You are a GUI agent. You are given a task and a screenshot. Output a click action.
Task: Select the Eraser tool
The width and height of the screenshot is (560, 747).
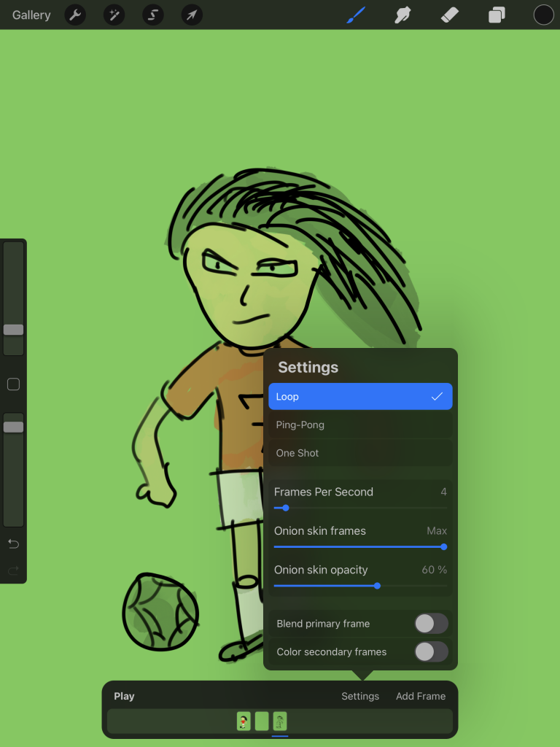coord(449,15)
